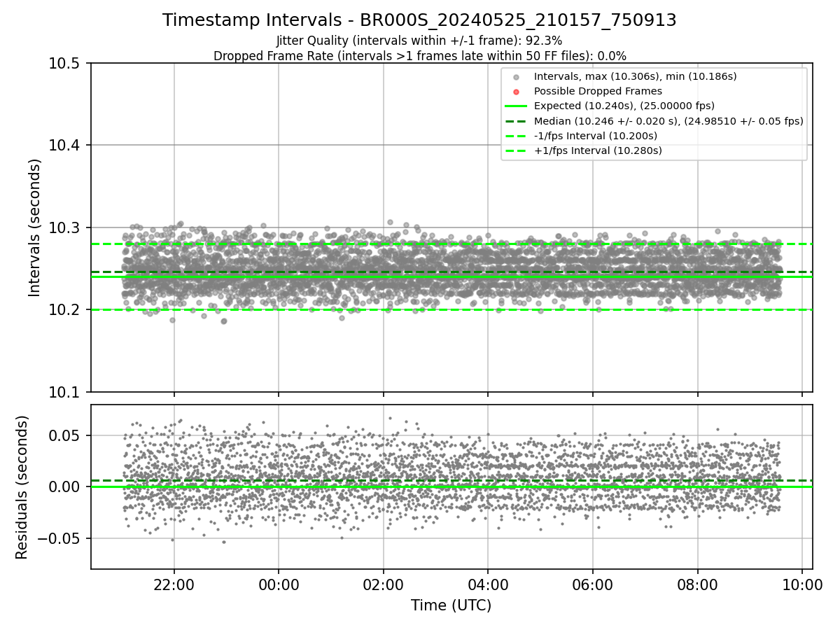
Task: Click the red dot marker for Dropped Frames legend
Action: point(516,92)
